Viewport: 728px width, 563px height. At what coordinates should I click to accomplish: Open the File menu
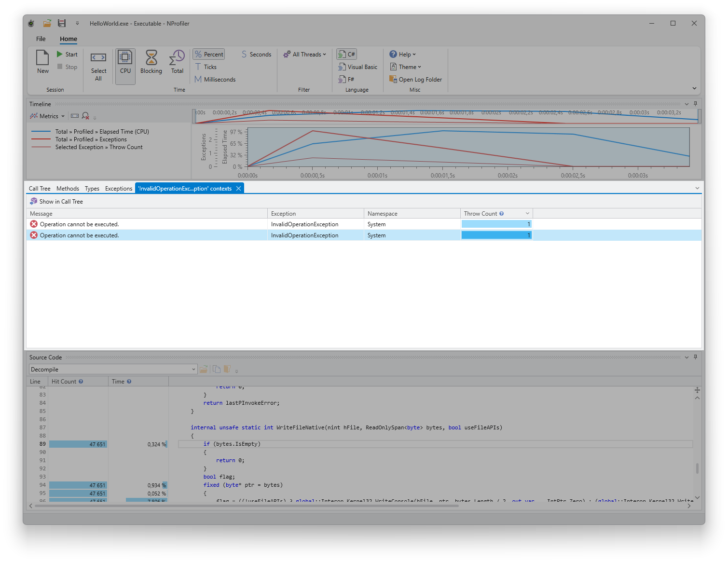41,39
